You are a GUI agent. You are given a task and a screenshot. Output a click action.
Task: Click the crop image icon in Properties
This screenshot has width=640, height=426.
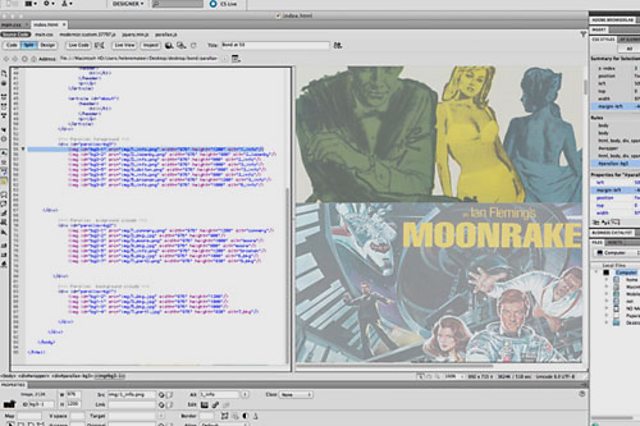pos(224,416)
